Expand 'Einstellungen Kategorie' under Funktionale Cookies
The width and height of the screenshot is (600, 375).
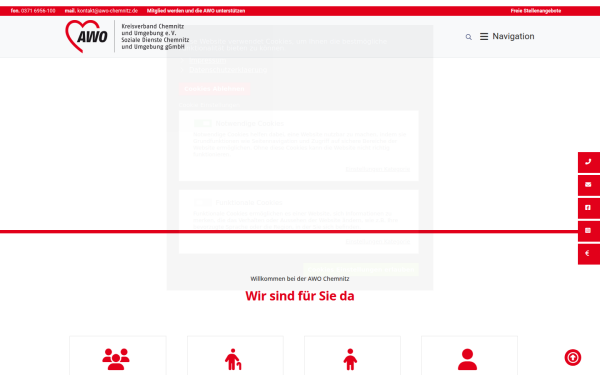click(378, 242)
